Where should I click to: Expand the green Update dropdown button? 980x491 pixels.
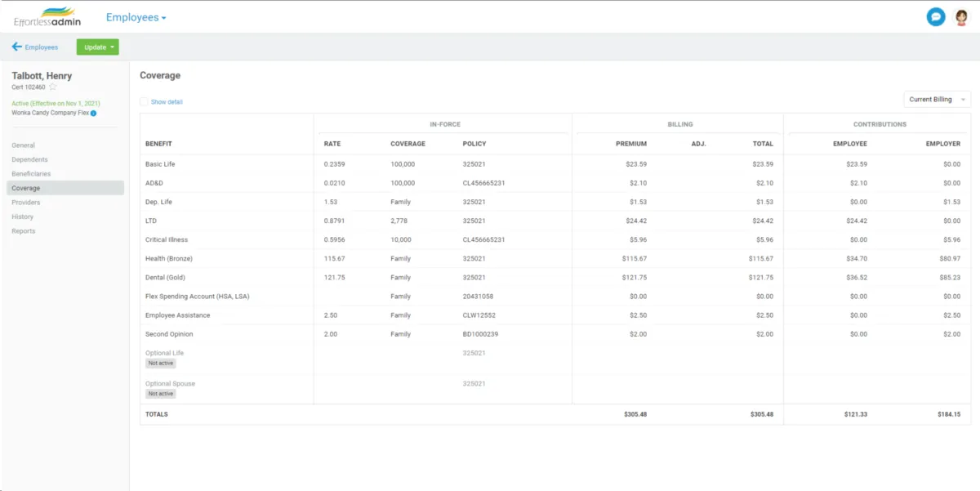pyautogui.click(x=98, y=47)
